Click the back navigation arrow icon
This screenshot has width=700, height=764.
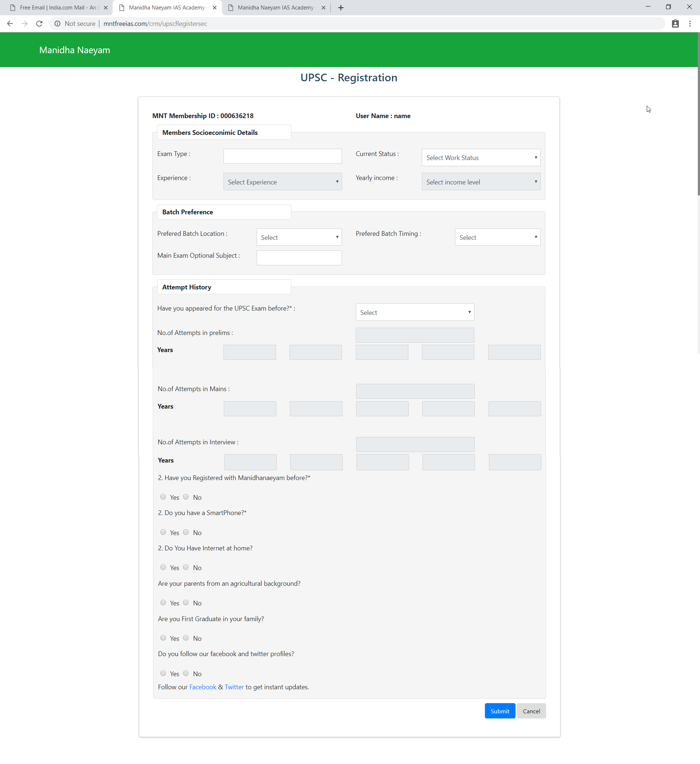[9, 23]
